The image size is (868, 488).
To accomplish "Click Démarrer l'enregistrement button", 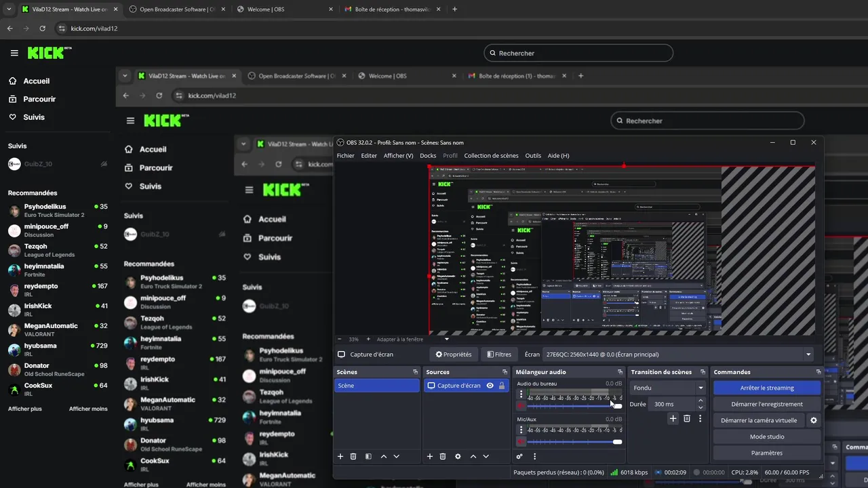I will coord(767,404).
